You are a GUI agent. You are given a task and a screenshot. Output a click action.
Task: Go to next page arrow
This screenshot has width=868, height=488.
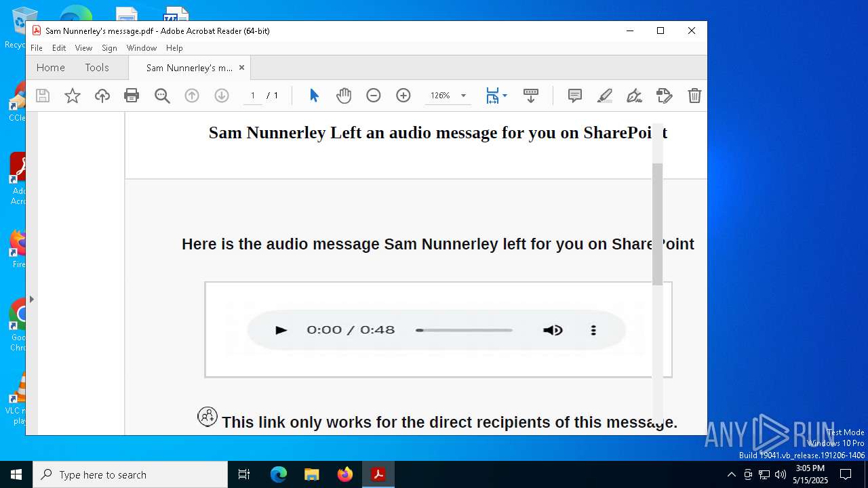222,96
